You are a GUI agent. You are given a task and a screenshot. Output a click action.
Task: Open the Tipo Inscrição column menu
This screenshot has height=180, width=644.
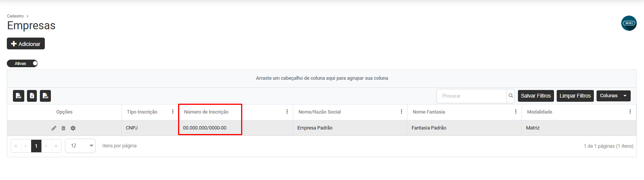tap(173, 112)
